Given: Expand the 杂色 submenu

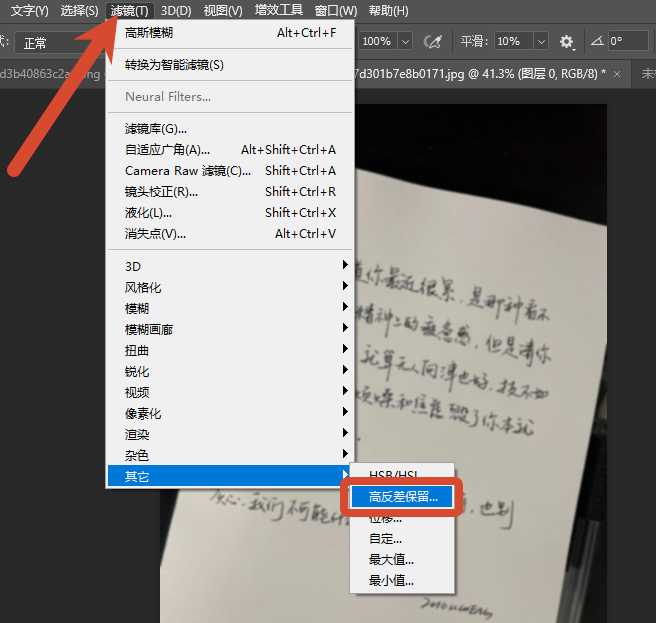Looking at the screenshot, I should click(x=230, y=455).
